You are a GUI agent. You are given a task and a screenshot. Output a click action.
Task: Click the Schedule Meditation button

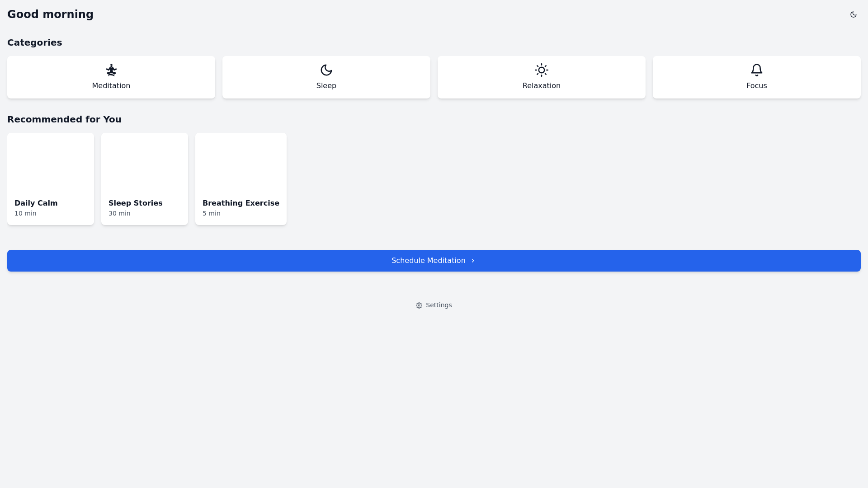pos(434,261)
